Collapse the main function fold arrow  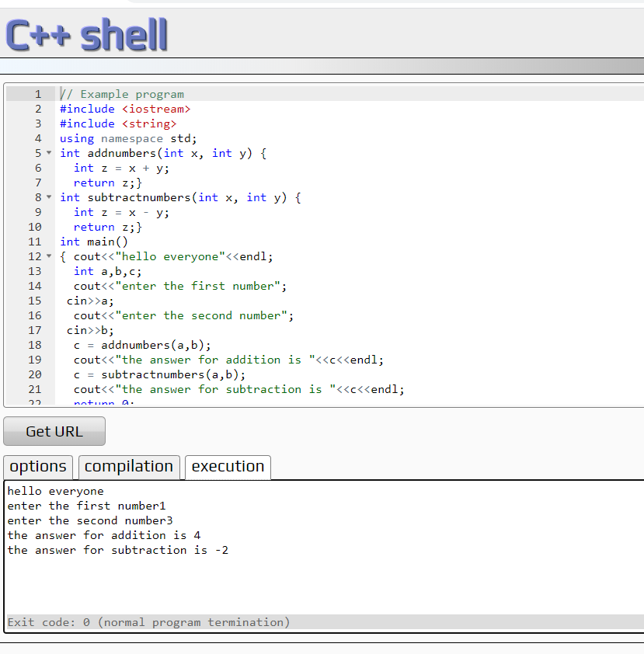coord(47,256)
